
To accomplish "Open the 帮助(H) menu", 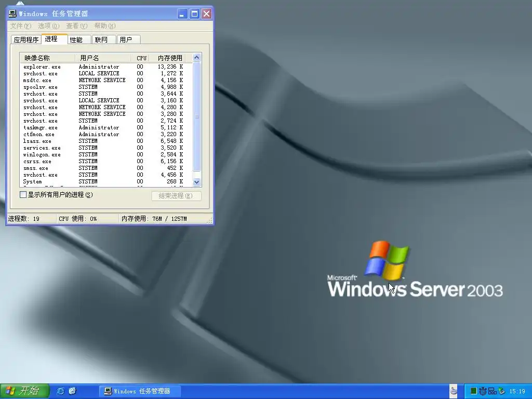I will pyautogui.click(x=105, y=26).
